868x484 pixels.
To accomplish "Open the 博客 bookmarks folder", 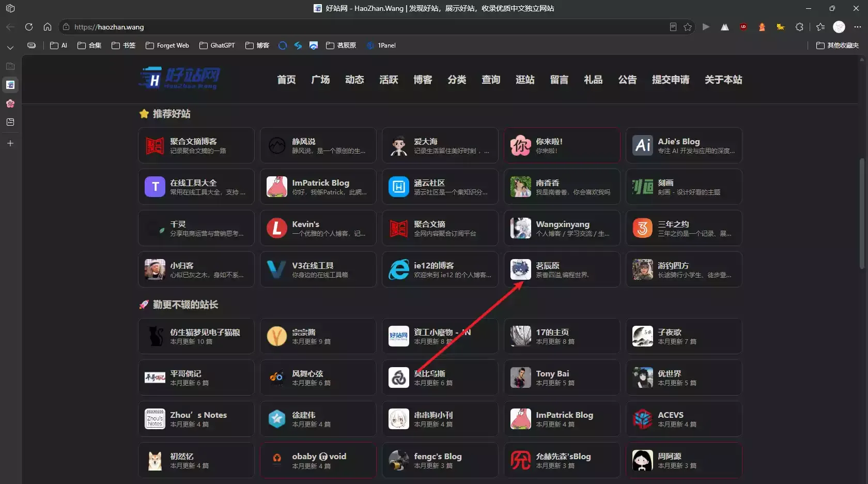I will coord(257,46).
